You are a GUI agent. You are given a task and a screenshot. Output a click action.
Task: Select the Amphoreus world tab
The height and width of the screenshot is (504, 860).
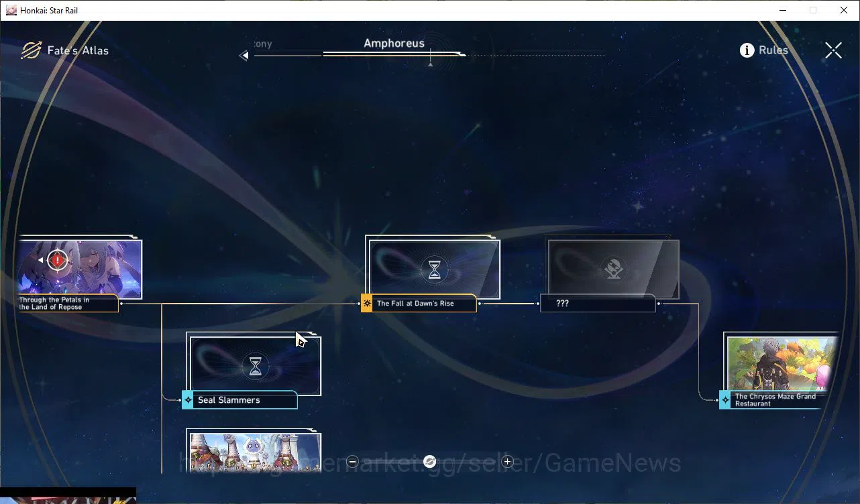pos(394,44)
